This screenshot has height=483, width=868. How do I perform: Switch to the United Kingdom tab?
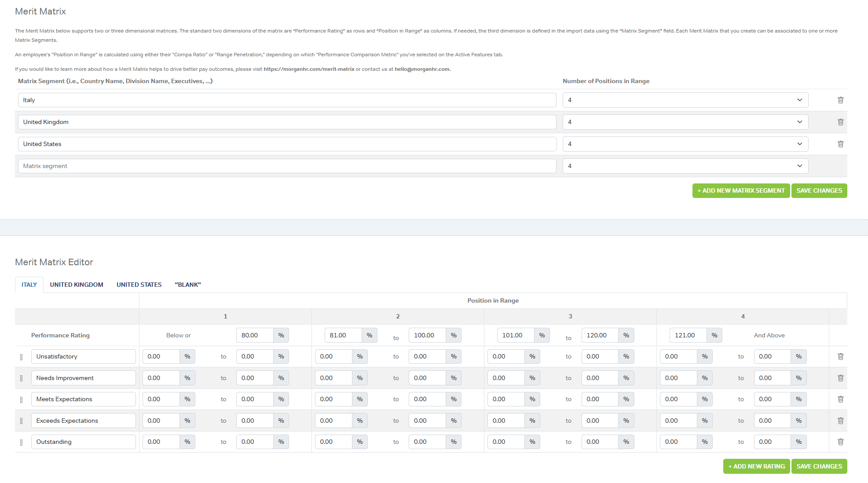(77, 285)
